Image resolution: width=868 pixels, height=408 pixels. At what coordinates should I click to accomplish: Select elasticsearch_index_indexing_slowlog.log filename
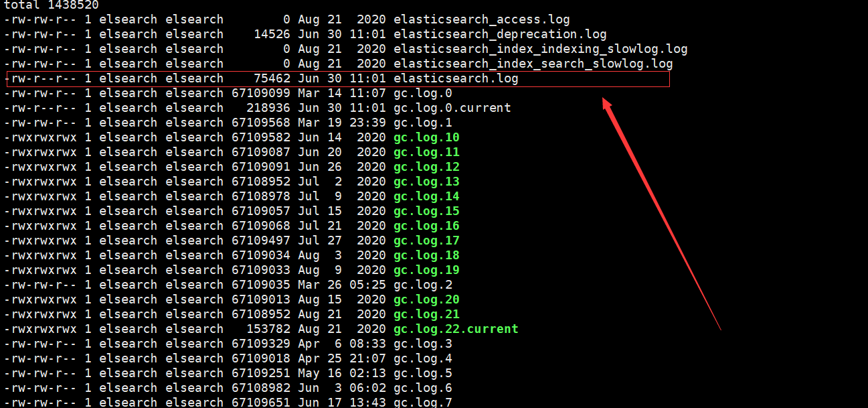coord(541,49)
